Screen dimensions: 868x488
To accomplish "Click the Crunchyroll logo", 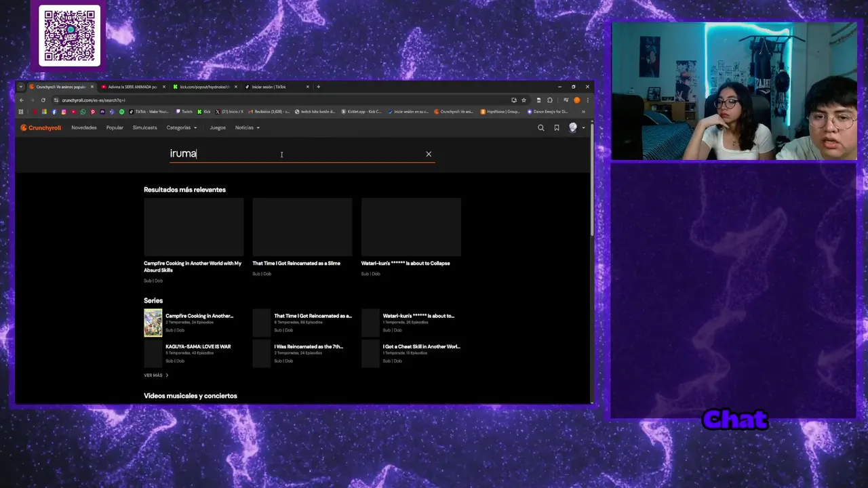I will coord(41,127).
